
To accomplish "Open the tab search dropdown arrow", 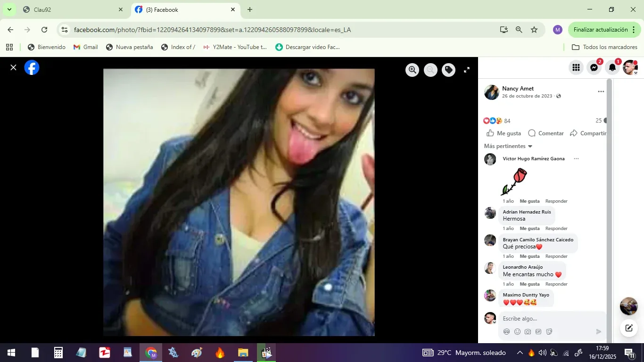I will coord(9,9).
